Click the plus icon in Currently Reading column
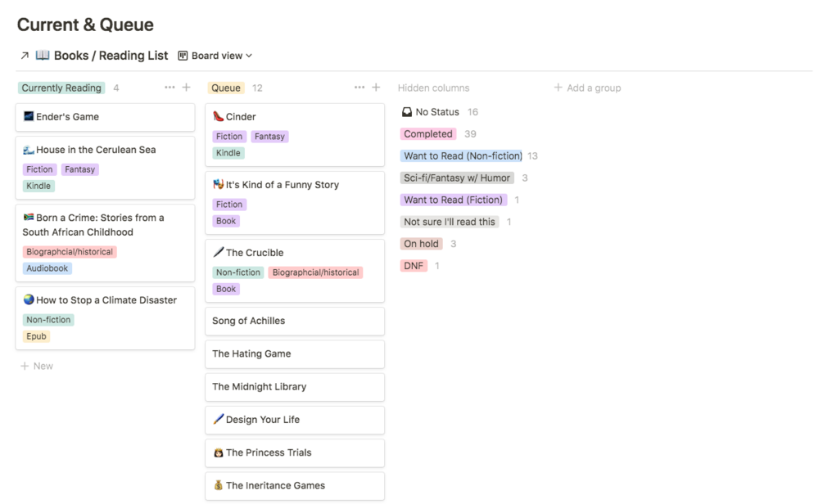Screen dimensions: 823x504 (186, 88)
